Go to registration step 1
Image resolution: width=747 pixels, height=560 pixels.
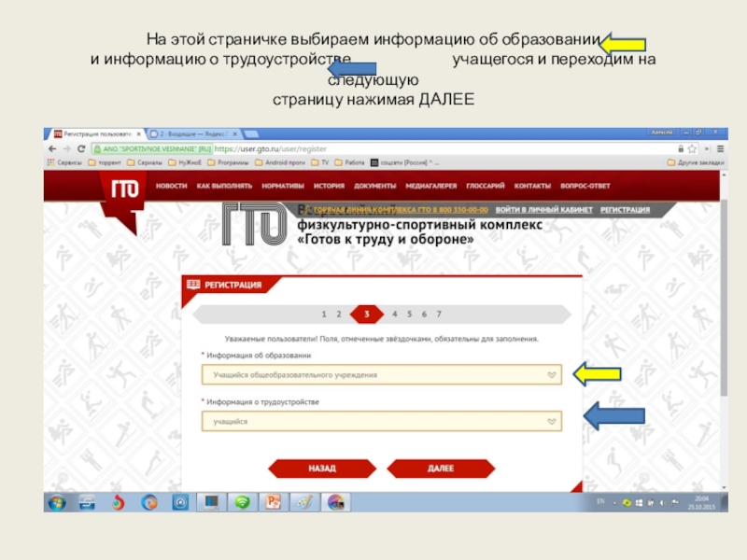coord(324,315)
